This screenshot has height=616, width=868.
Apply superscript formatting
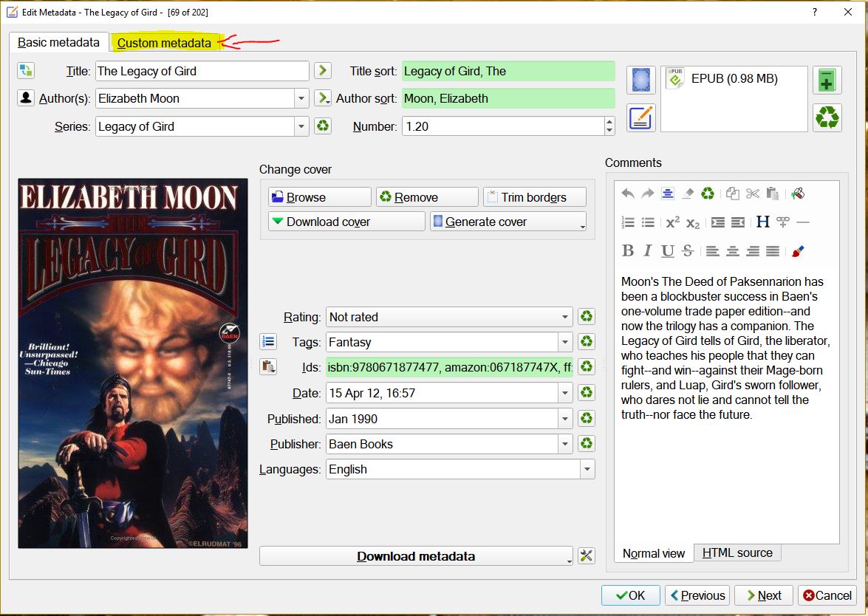pyautogui.click(x=672, y=222)
